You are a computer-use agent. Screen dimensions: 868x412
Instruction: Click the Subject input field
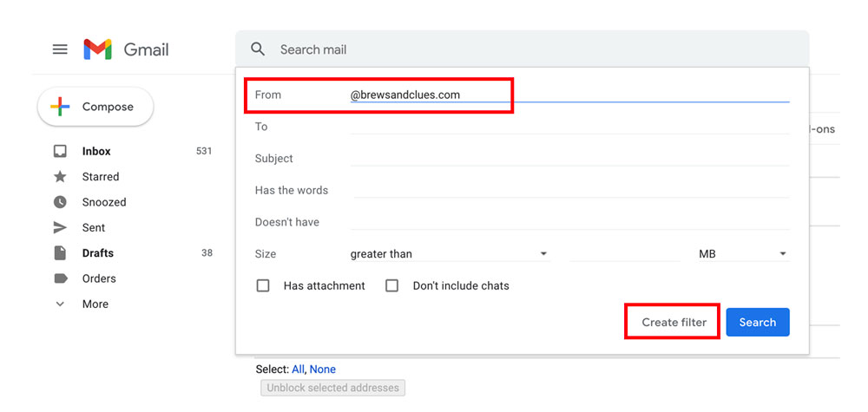point(569,158)
